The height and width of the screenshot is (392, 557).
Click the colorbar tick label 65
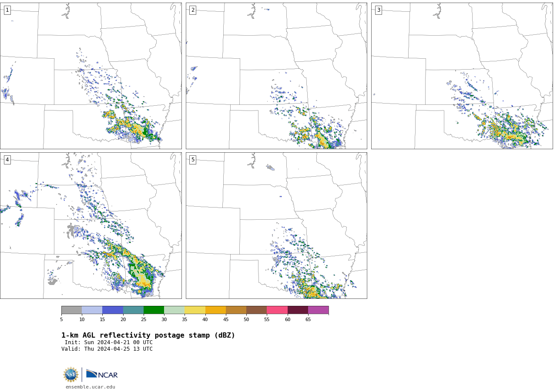pyautogui.click(x=308, y=320)
